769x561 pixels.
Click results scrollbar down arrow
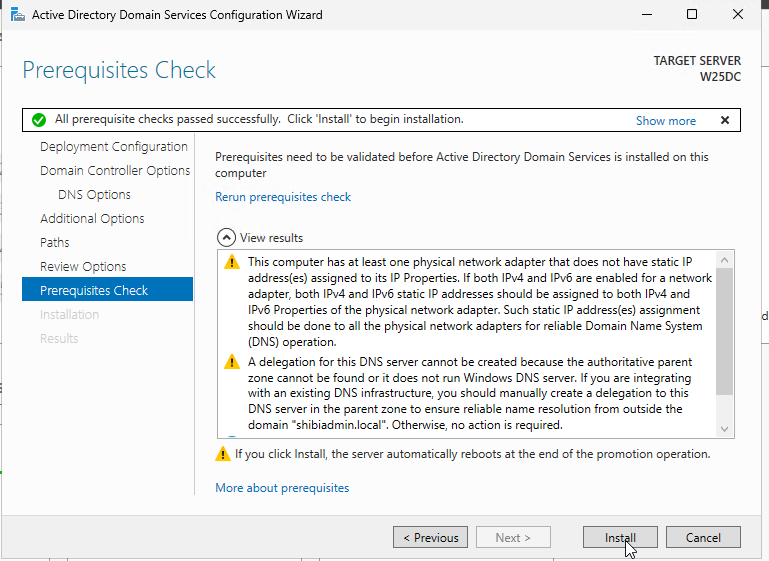click(x=724, y=429)
